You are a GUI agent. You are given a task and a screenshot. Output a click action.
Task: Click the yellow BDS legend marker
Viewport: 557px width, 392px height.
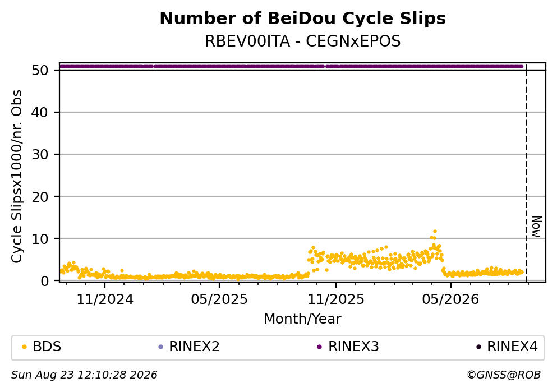pyautogui.click(x=25, y=347)
